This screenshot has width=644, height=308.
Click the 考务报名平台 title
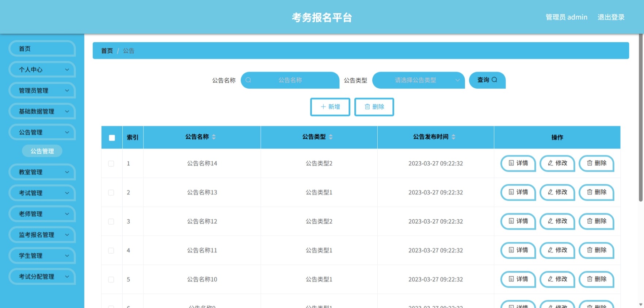(322, 17)
